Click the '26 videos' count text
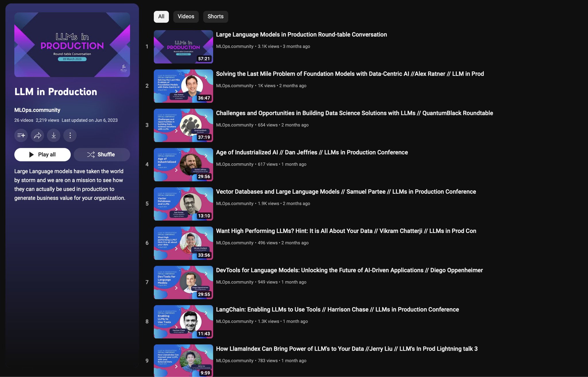The height and width of the screenshot is (377, 588). click(x=24, y=121)
